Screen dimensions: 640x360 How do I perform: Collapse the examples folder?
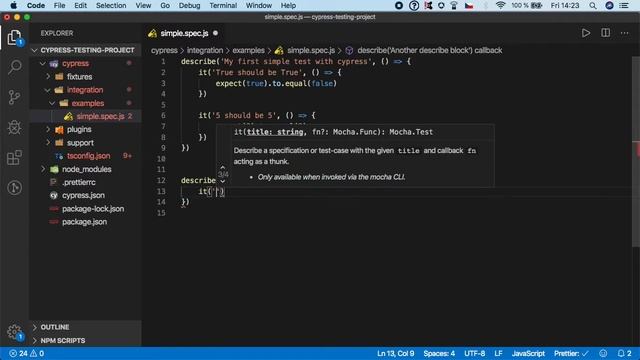(52, 103)
